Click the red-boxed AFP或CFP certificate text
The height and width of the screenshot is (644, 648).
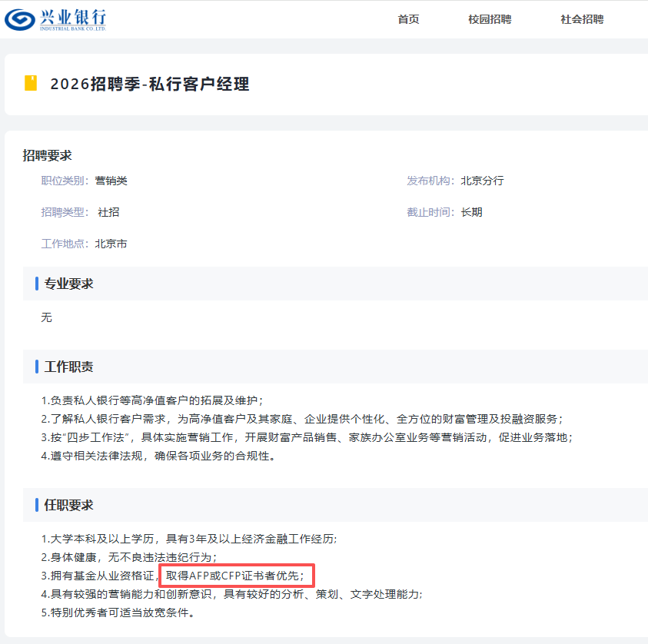(x=235, y=576)
